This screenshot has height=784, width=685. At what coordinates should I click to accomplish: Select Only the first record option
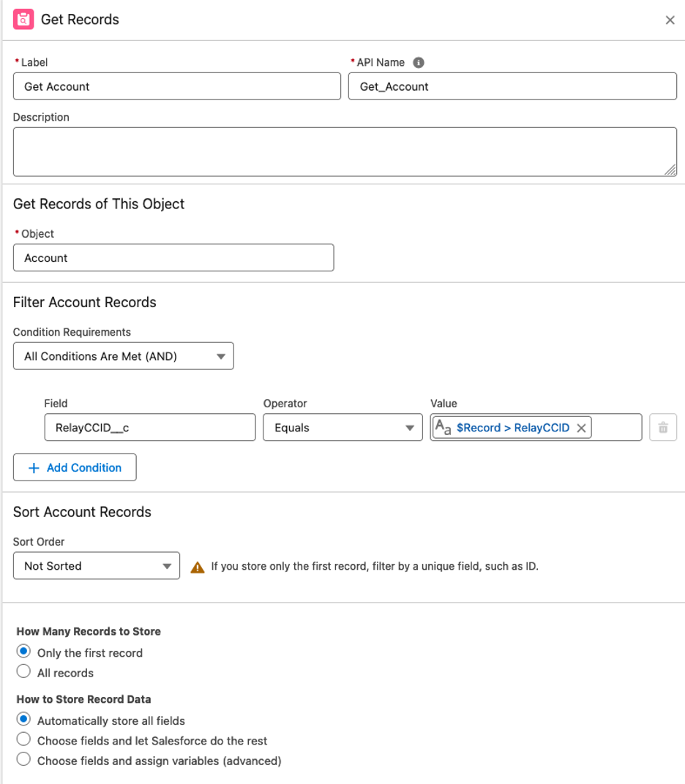pos(23,652)
